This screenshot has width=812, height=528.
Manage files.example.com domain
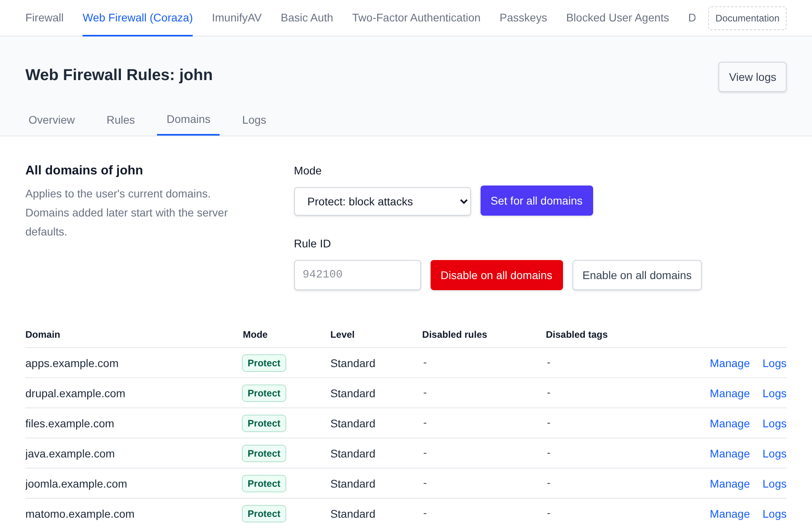tap(730, 423)
